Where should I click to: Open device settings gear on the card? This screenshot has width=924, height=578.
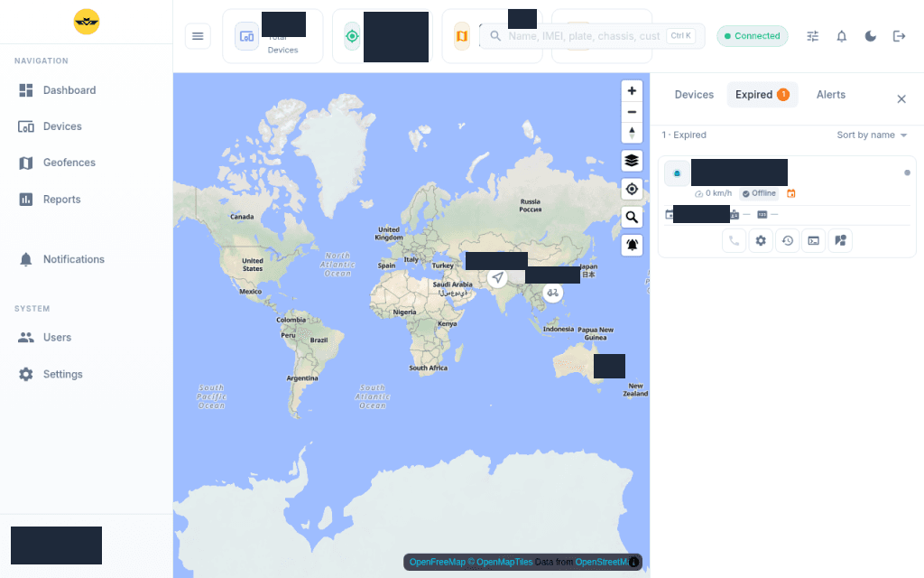[x=761, y=240]
